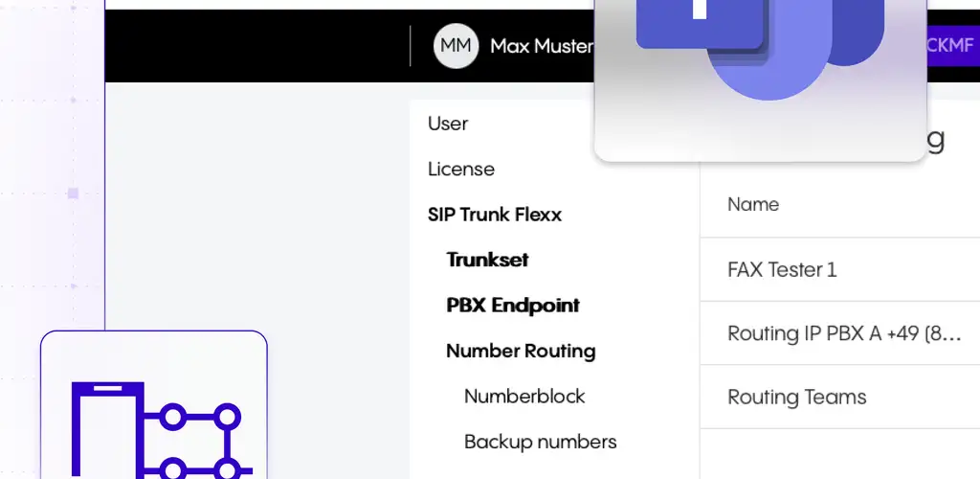Click the phone outline in routing icon

click(x=107, y=431)
